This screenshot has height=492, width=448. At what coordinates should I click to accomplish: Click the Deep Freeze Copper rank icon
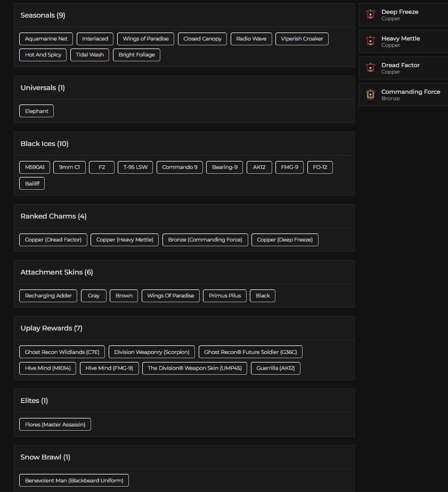pyautogui.click(x=370, y=14)
